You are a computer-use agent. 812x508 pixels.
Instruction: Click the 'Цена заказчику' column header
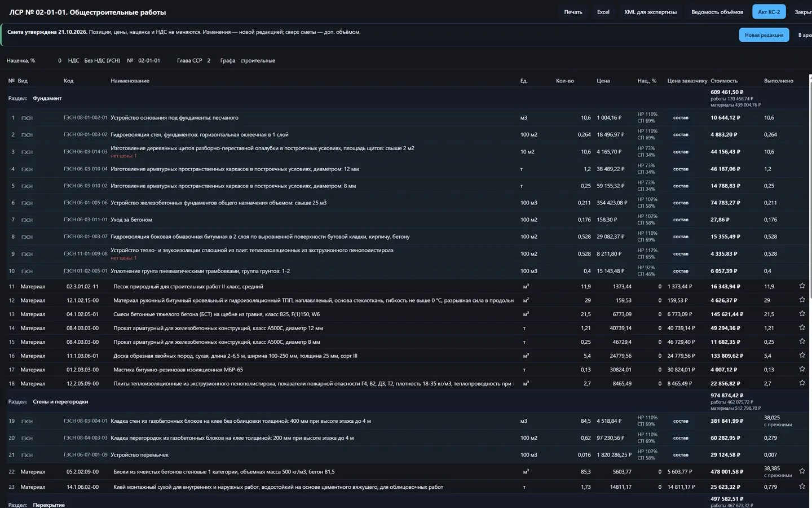coord(687,81)
